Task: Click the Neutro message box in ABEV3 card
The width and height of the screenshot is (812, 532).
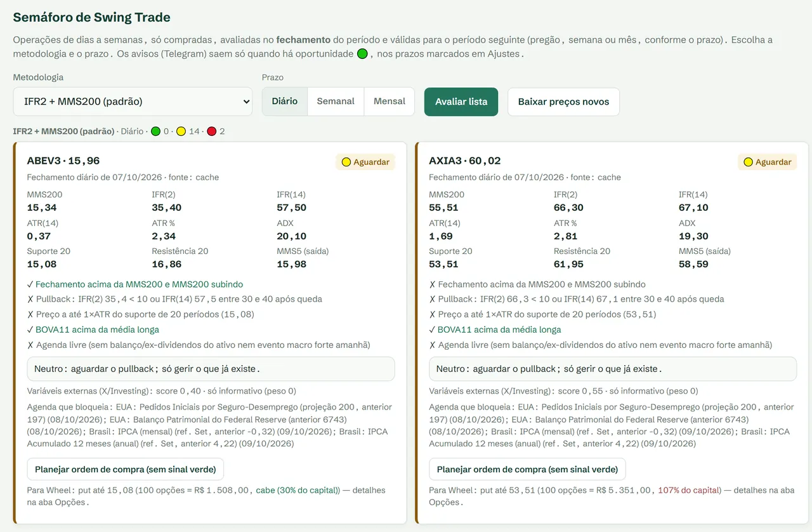Action: point(211,369)
